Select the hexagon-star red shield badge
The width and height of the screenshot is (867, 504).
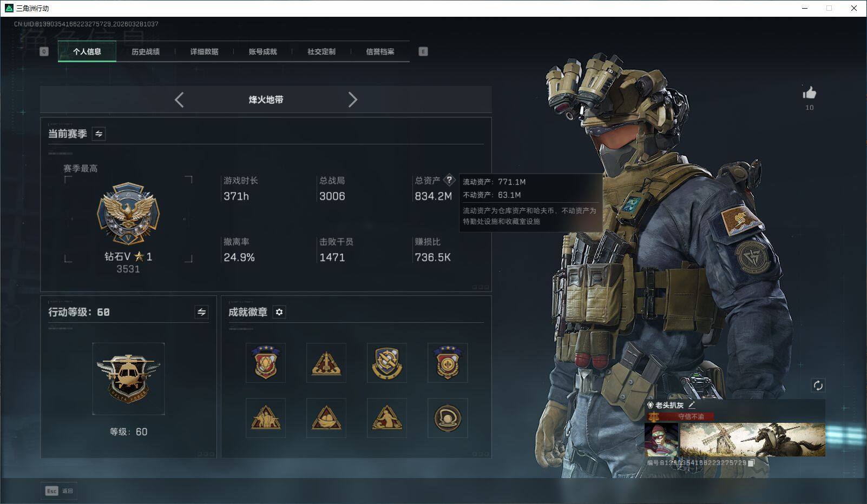(266, 363)
